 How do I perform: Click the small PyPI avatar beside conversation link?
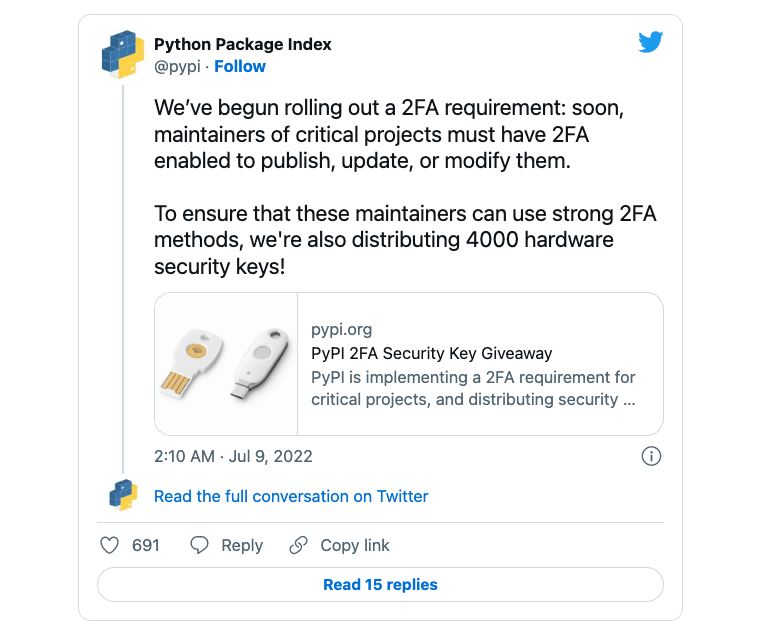(123, 496)
